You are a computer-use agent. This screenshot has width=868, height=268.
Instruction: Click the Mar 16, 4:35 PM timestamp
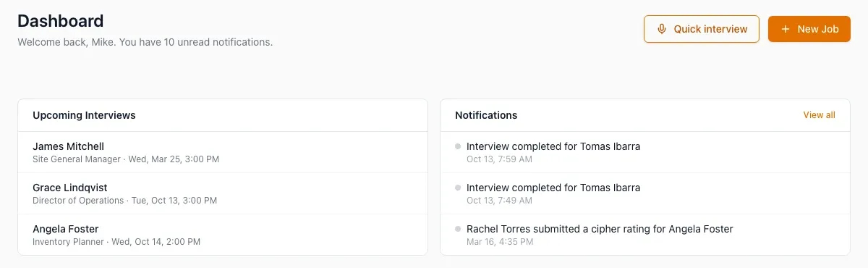coord(500,242)
